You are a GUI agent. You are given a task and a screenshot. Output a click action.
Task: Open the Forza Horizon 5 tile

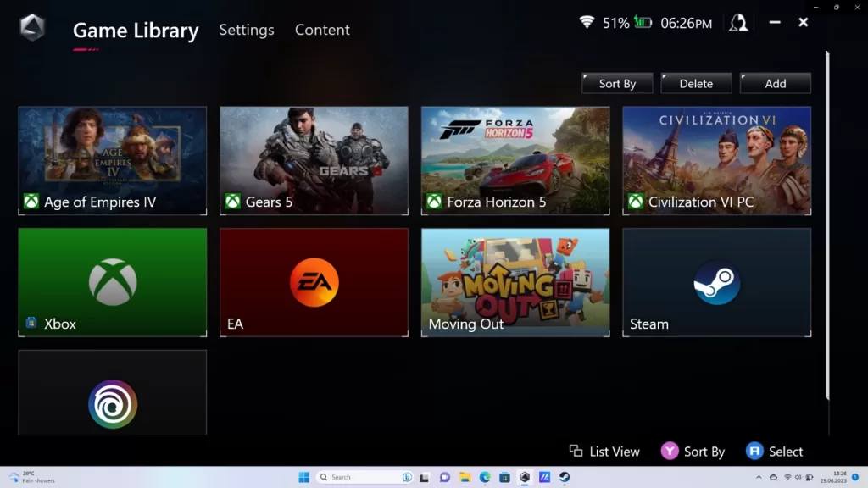515,160
